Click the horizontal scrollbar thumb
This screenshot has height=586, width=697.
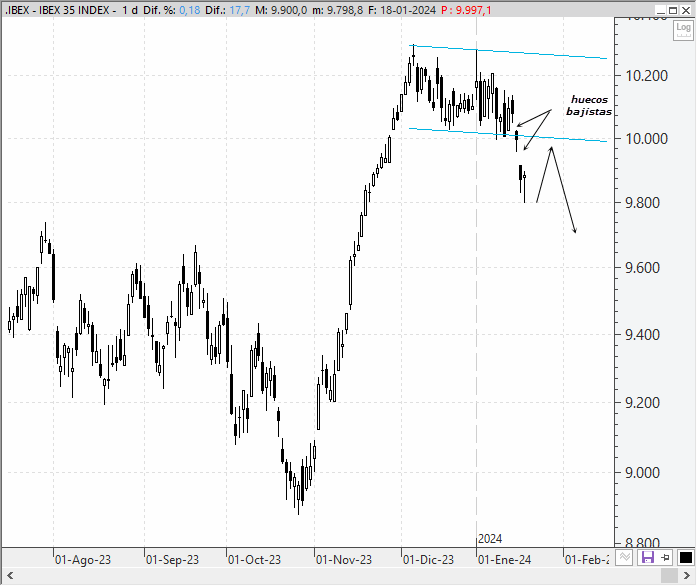click(669, 576)
